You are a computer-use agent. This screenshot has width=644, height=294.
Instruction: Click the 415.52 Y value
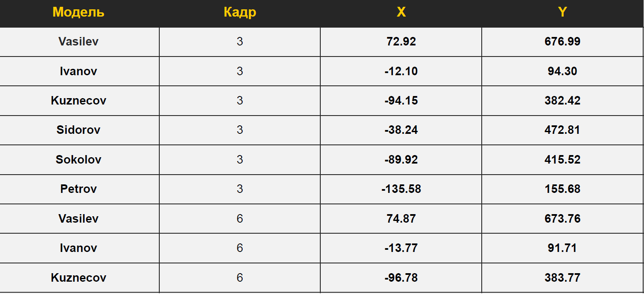click(562, 160)
